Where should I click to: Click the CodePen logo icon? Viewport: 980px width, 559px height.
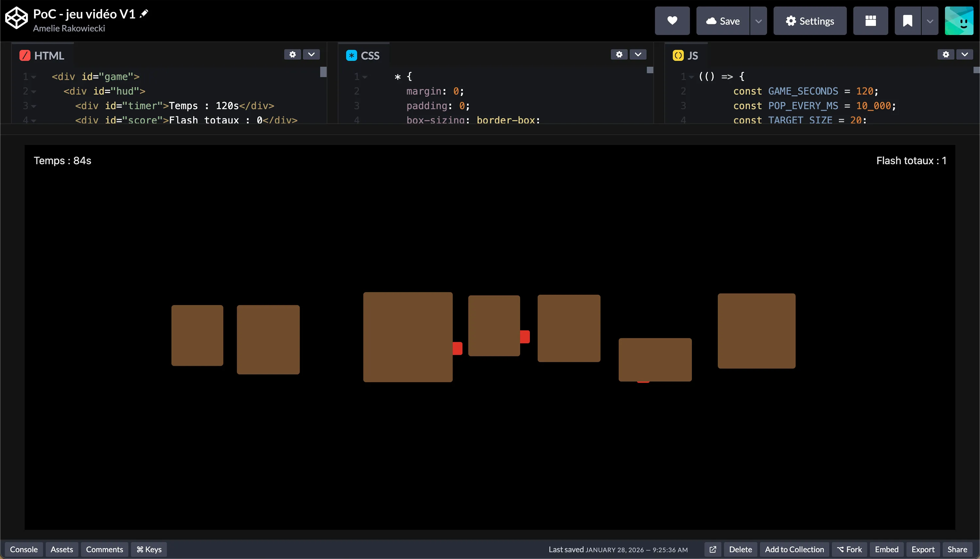(x=16, y=18)
